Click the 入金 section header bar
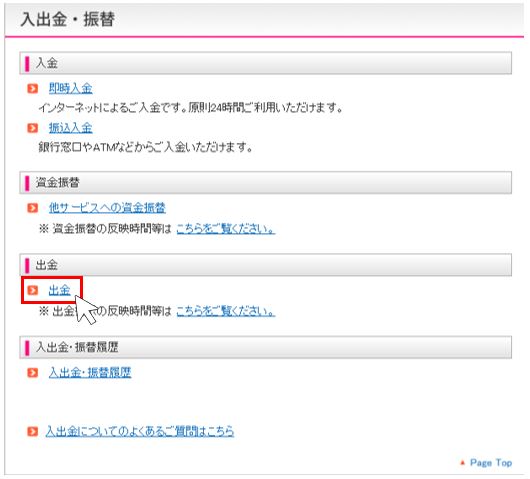This screenshot has width=530, height=479. [x=265, y=63]
